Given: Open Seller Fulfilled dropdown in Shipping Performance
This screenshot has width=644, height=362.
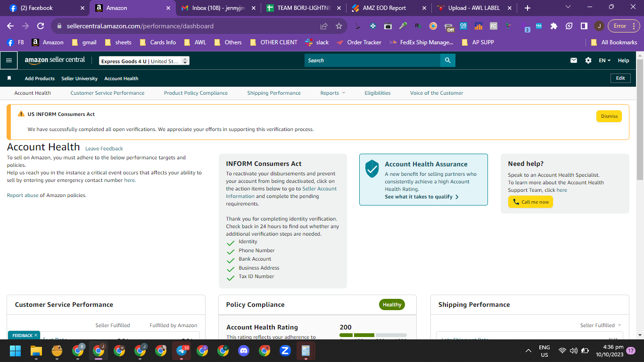Looking at the screenshot, I should point(601,325).
